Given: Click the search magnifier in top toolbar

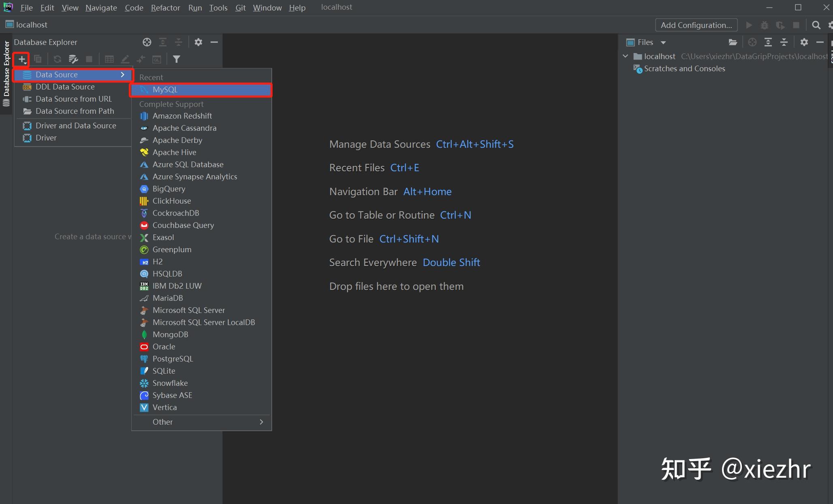Looking at the screenshot, I should pos(816,25).
